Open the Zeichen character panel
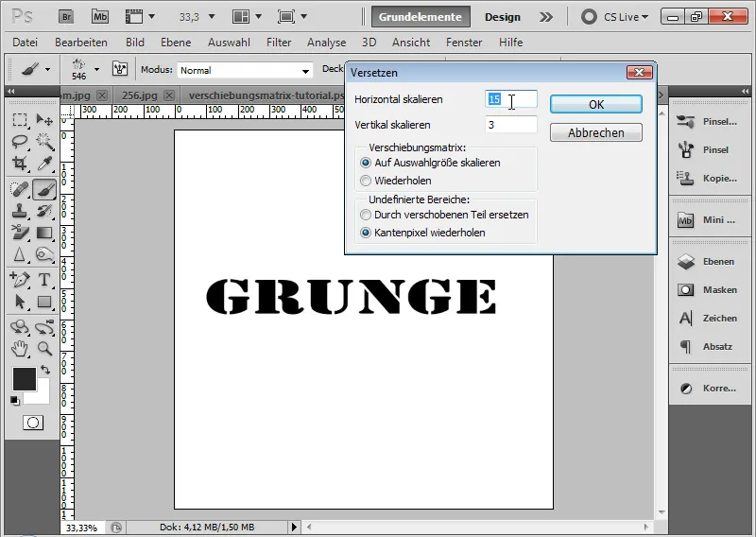 point(707,319)
